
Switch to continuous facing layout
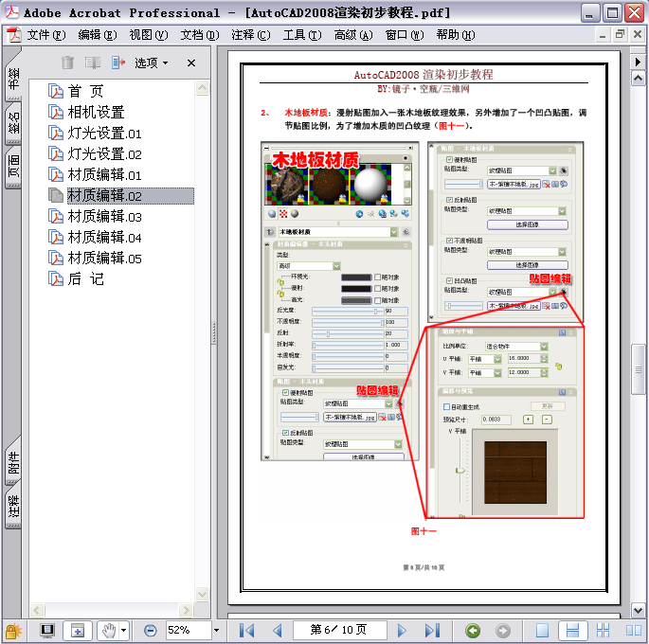click(604, 631)
